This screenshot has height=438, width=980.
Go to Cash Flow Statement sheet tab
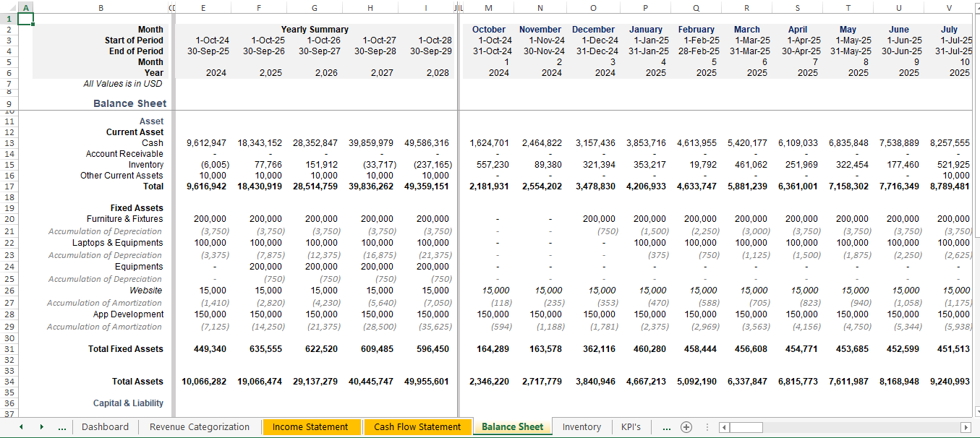[x=417, y=427]
